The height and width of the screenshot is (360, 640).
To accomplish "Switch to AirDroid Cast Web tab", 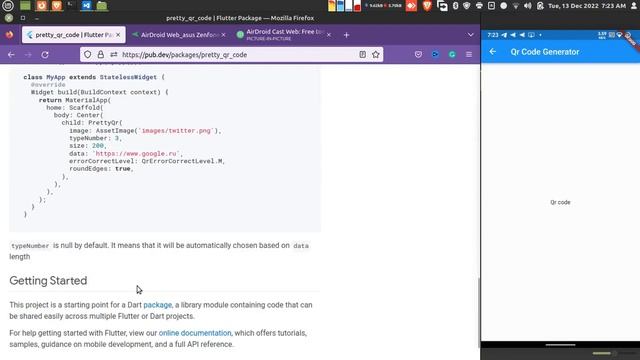I will pos(284,35).
